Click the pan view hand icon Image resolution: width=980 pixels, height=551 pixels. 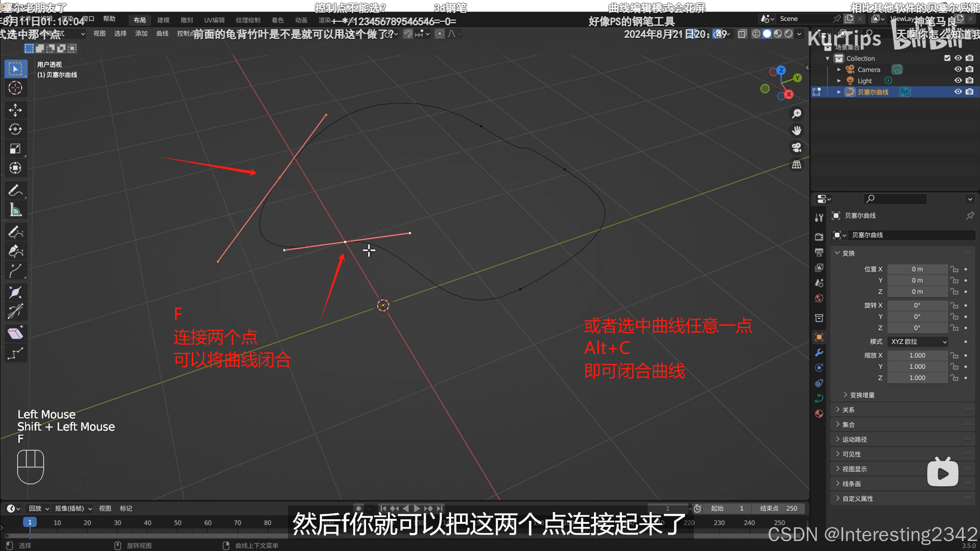[797, 131]
